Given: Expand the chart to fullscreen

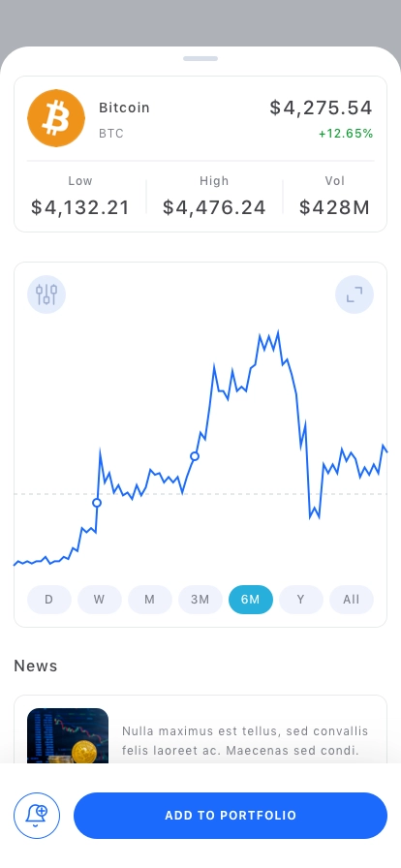Looking at the screenshot, I should coord(355,294).
